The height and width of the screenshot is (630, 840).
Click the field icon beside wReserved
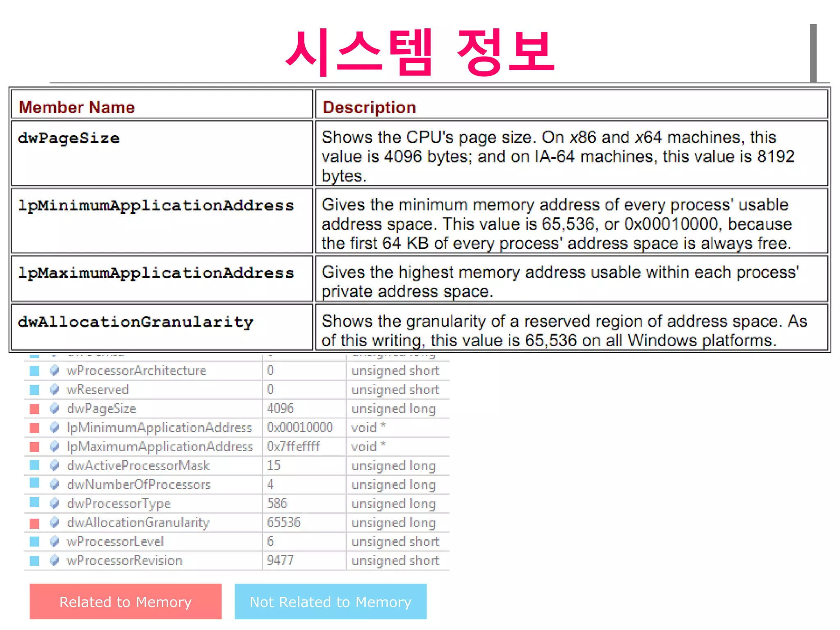click(x=54, y=390)
